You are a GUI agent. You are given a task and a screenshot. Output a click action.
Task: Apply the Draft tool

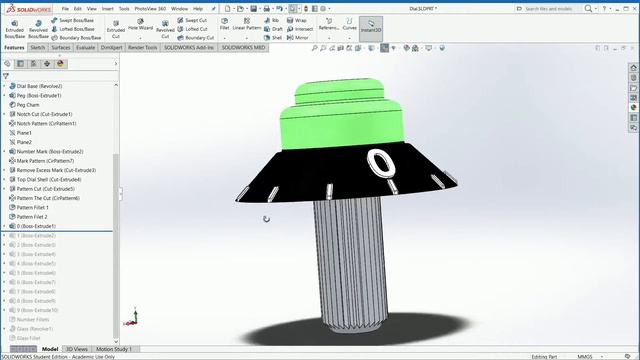(x=273, y=29)
